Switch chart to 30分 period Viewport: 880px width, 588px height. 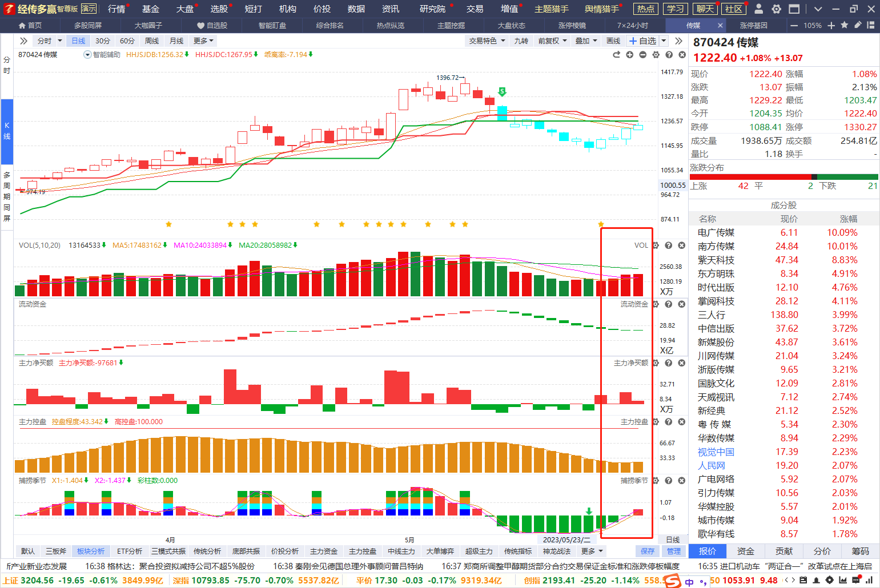[103, 41]
